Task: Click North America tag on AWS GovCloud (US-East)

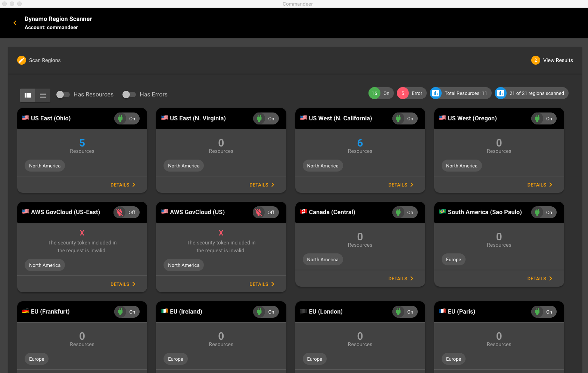Action: coord(45,265)
